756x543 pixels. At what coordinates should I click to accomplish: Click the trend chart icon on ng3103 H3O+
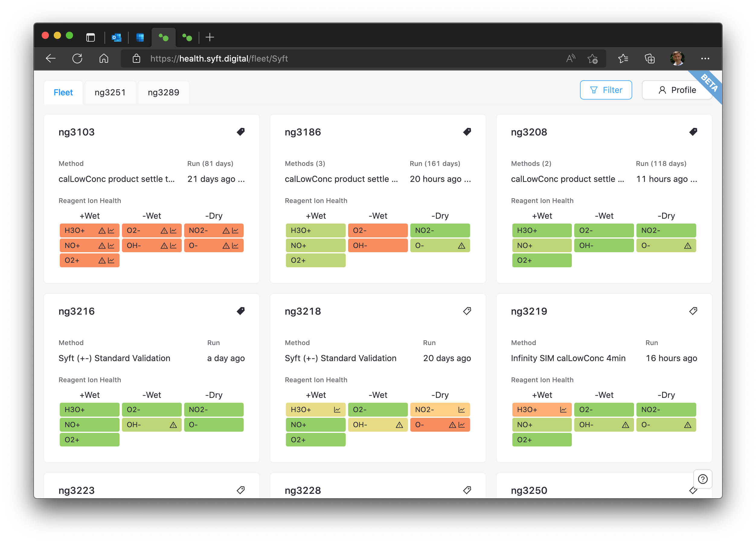point(111,230)
